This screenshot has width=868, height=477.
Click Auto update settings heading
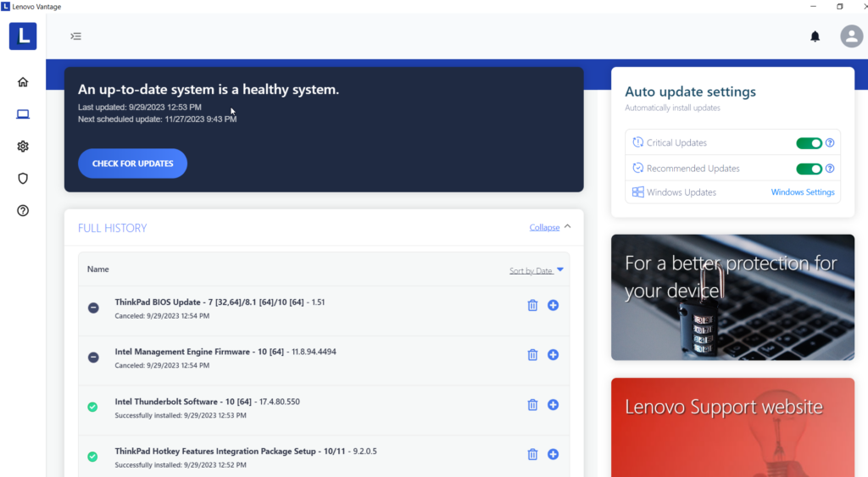(x=690, y=92)
